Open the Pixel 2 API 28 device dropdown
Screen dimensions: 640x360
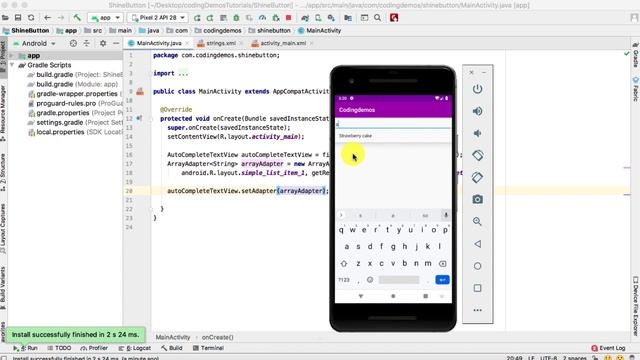[x=157, y=18]
